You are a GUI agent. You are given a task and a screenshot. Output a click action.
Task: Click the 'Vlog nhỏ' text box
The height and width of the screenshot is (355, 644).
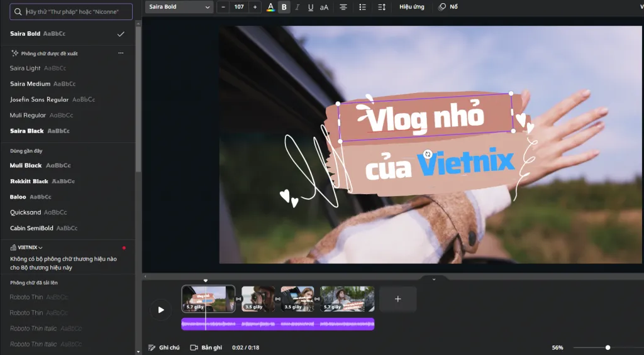(426, 117)
